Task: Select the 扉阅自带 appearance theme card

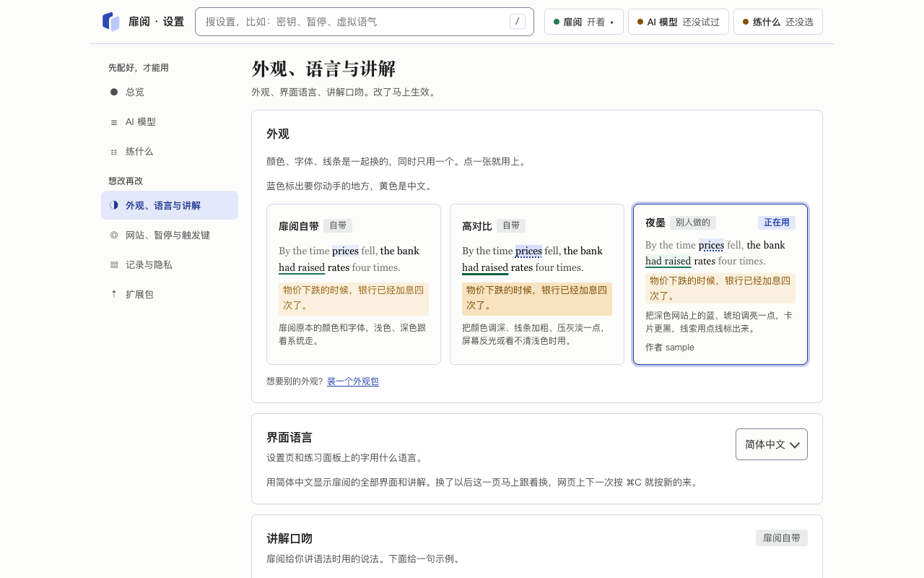Action: click(354, 284)
